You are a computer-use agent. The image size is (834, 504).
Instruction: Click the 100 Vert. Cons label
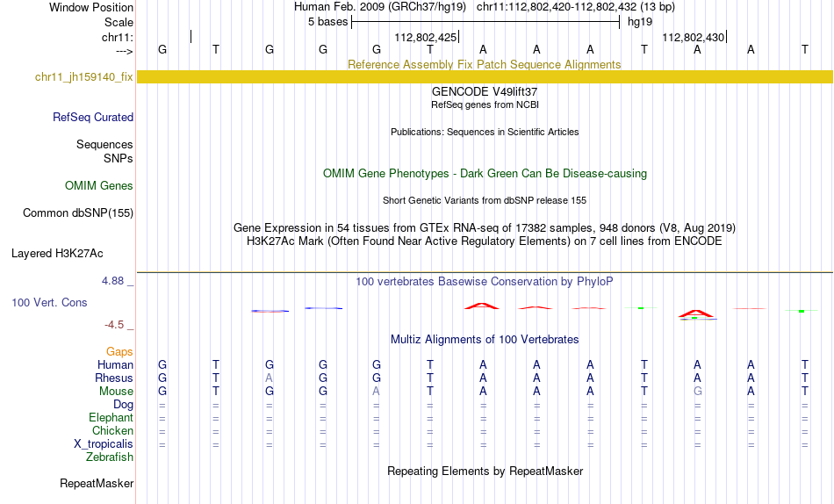coord(49,302)
